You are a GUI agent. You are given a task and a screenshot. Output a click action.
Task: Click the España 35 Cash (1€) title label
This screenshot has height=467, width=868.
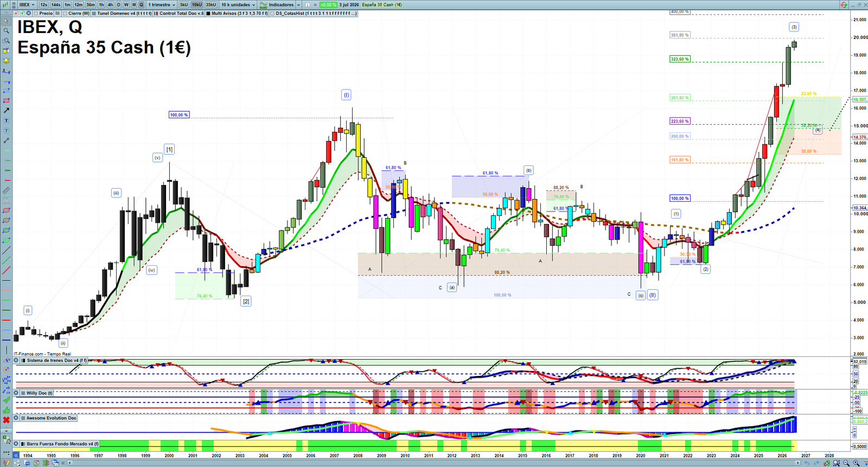104,47
